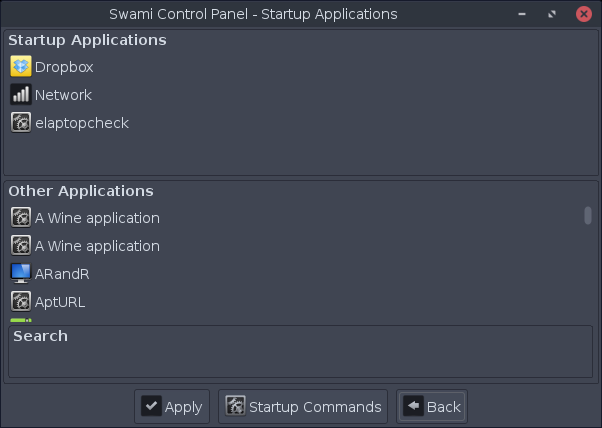
Task: Click the back arrow icon
Action: pos(413,406)
